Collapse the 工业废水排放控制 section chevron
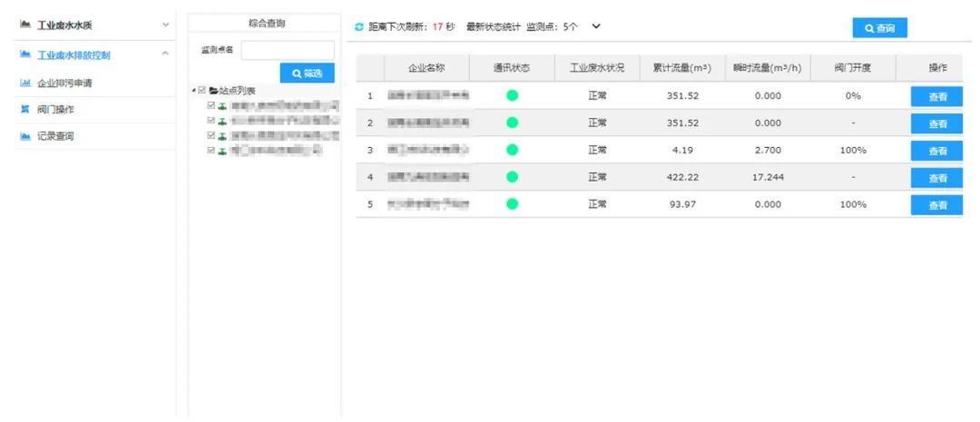This screenshot has width=980, height=422. (x=165, y=54)
